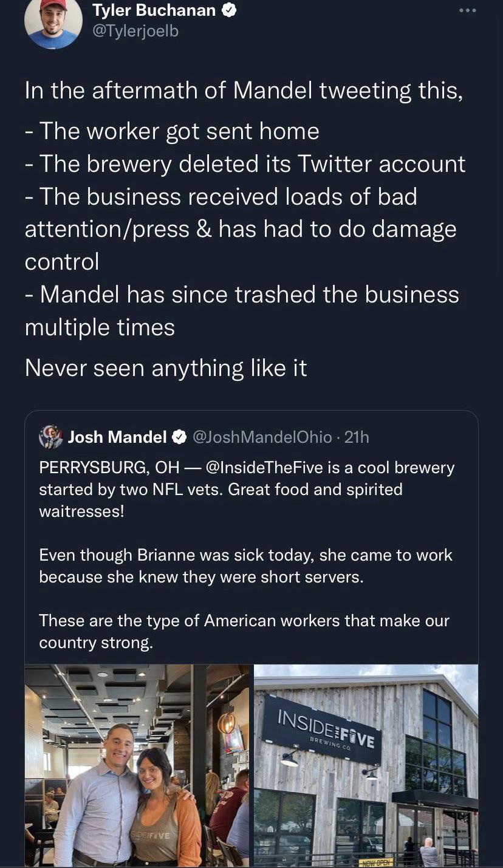Click the 'In the aftermath of Mandel' line
503x868 pixels.
[244, 91]
